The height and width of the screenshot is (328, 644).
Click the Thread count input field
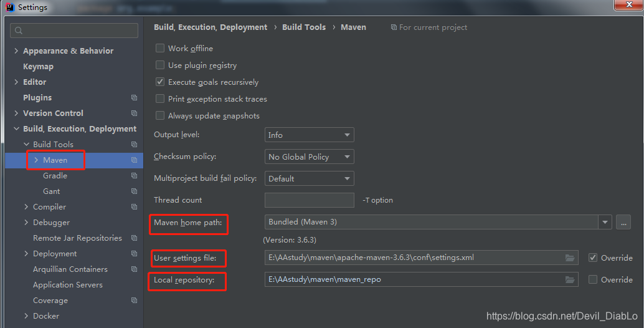click(x=310, y=200)
